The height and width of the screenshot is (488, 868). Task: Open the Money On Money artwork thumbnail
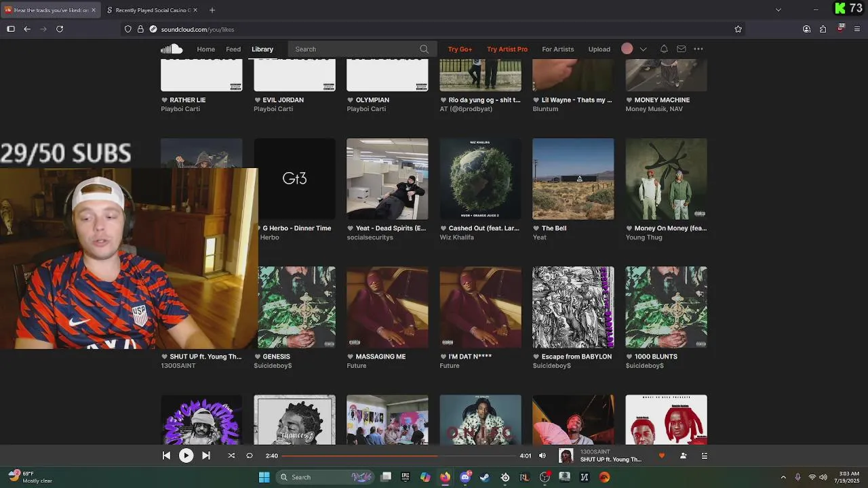click(666, 179)
